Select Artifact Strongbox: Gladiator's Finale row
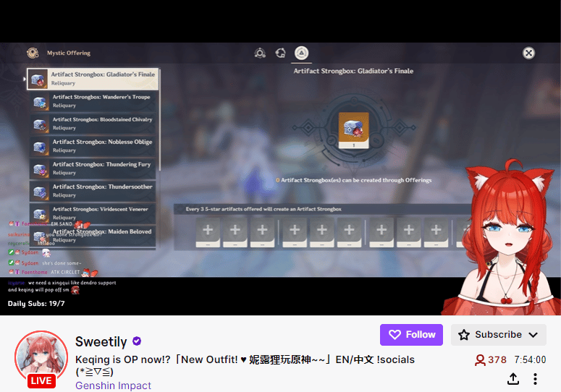Viewport: 561px width, 392px height. tap(93, 79)
